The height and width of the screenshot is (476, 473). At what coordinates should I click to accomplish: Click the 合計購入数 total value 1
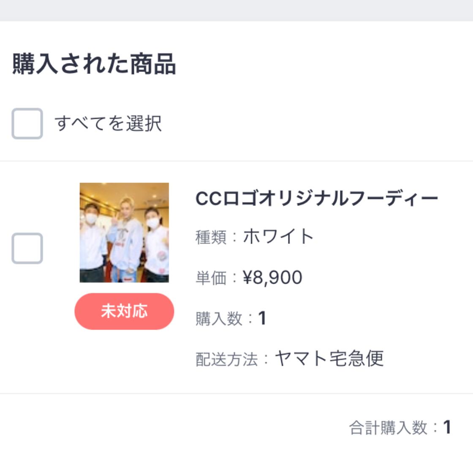pos(447,427)
